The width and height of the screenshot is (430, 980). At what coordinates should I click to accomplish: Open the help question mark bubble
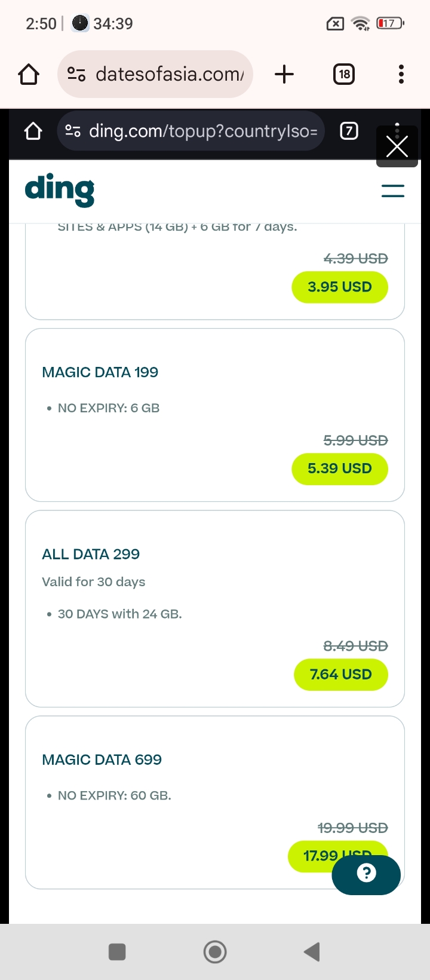pyautogui.click(x=366, y=874)
